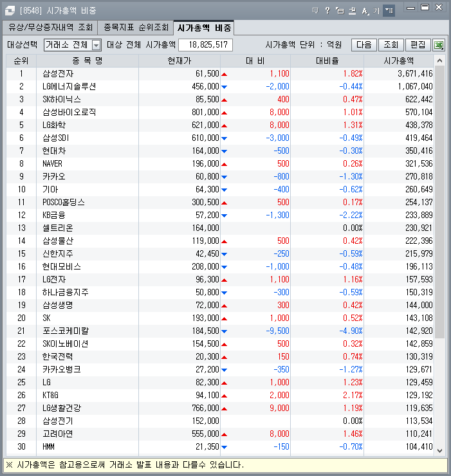
Task: Click the -4.90% change for 포스코케미칼
Action: point(351,331)
